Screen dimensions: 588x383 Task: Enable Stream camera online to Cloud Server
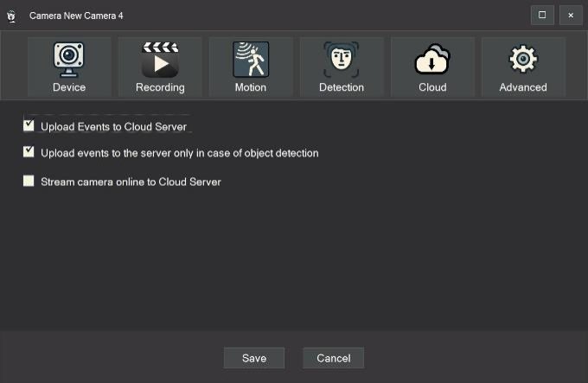tap(29, 182)
